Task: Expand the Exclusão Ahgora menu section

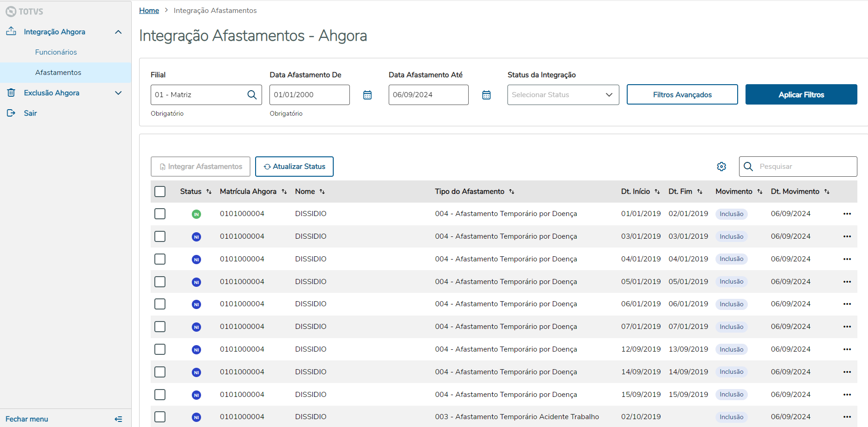Action: (118, 93)
